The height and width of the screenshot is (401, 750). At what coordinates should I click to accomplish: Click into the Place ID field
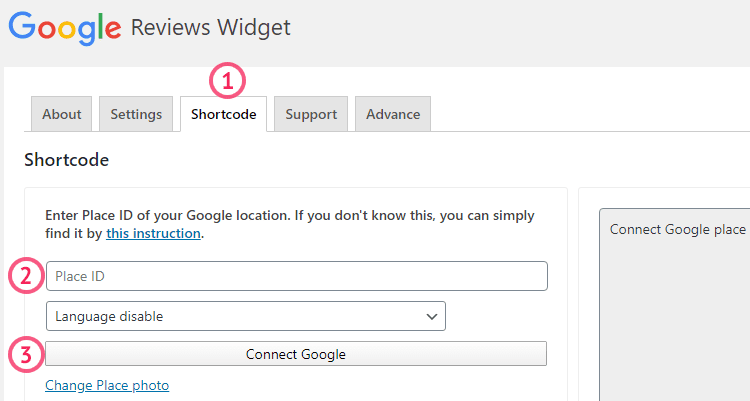[x=297, y=276]
